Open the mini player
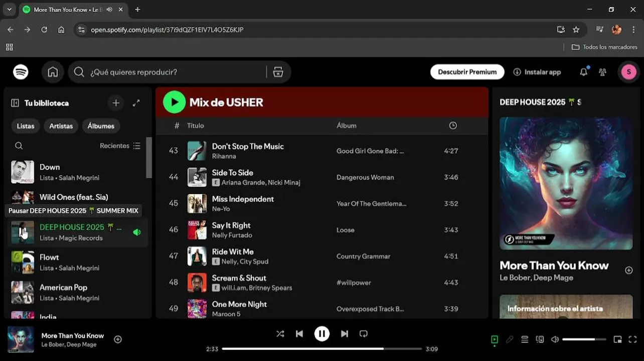The width and height of the screenshot is (644, 361). click(x=617, y=339)
